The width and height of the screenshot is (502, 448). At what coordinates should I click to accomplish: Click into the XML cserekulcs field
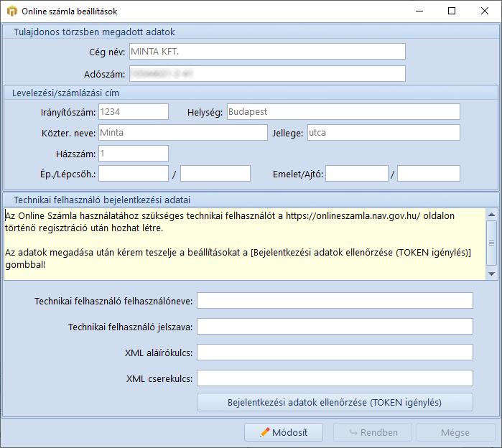click(335, 378)
